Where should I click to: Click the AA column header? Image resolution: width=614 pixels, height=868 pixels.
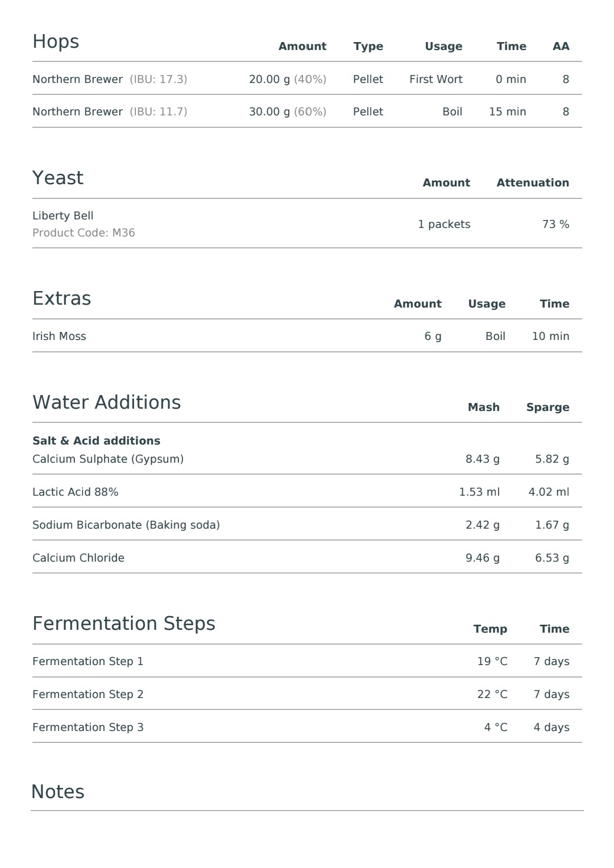point(561,47)
